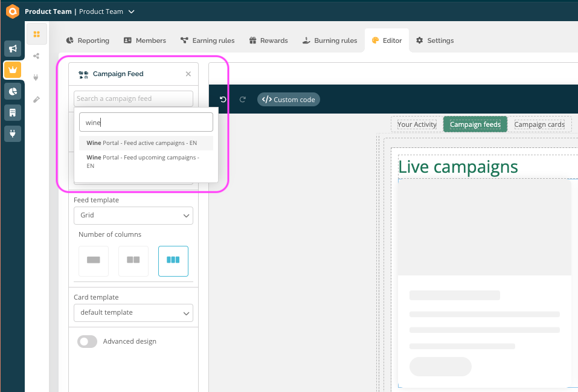578x392 pixels.
Task: Click the undo arrow in editor toolbar
Action: (223, 100)
